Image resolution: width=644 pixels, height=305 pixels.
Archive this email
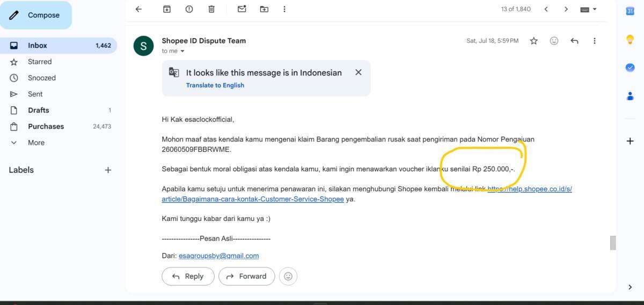(167, 9)
